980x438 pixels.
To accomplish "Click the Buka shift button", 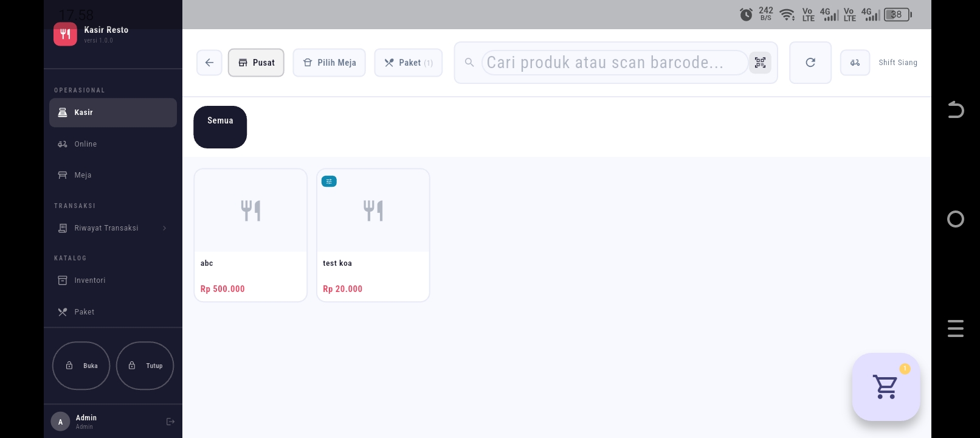I will point(81,366).
